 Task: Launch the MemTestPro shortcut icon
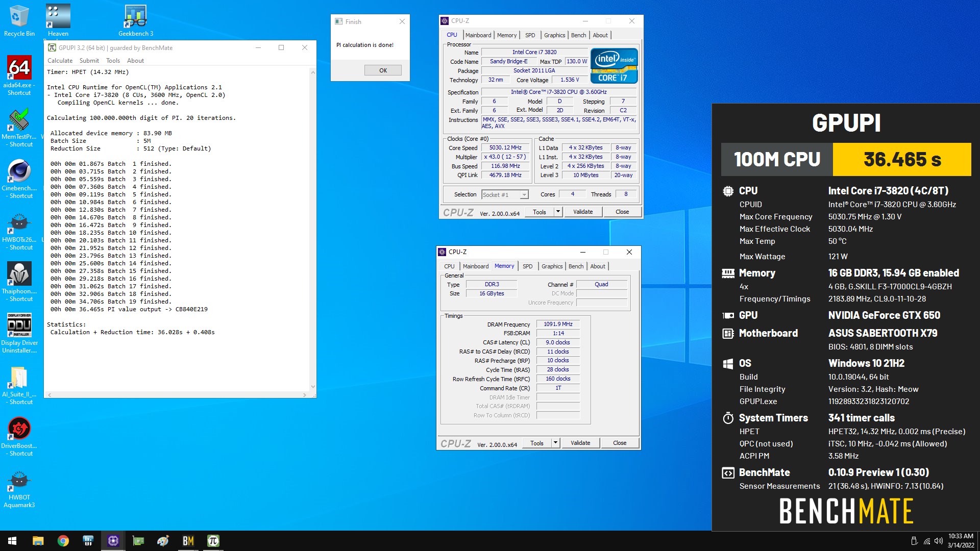pos(19,128)
